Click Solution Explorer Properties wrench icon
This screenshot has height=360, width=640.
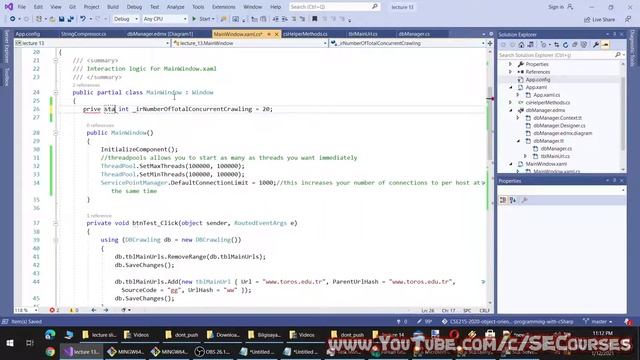[x=596, y=45]
